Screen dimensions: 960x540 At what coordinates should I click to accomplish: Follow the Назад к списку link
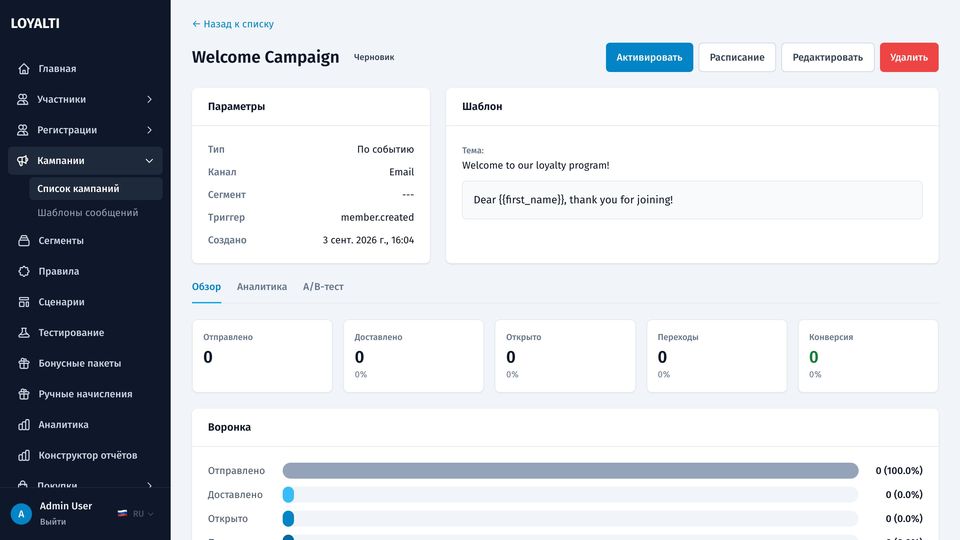233,24
